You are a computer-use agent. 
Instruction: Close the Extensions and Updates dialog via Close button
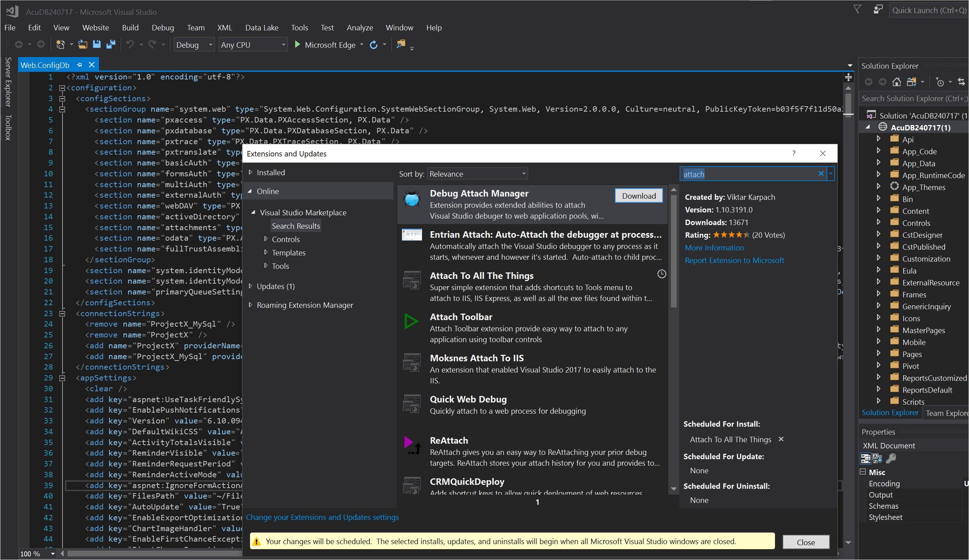(x=806, y=542)
